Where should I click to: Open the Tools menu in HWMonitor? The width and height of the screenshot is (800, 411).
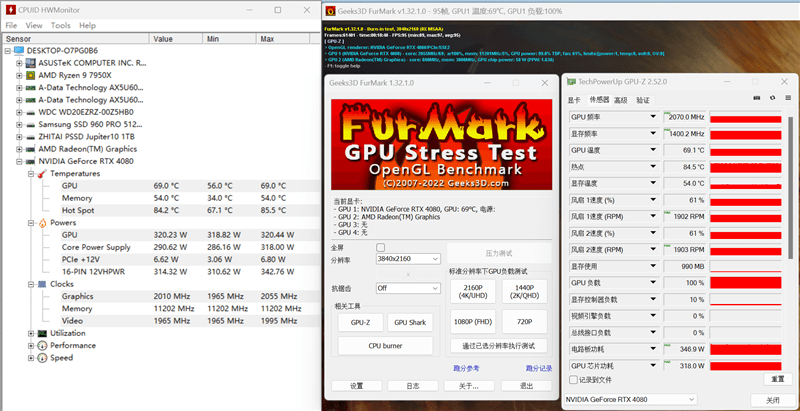[61, 25]
